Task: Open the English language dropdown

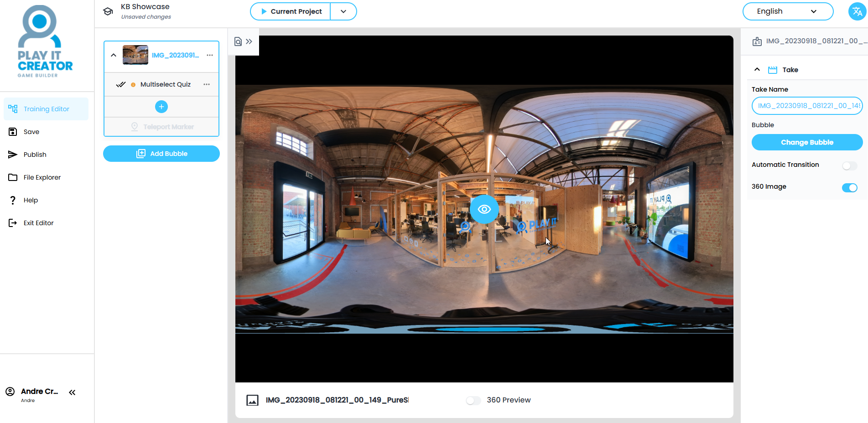Action: (787, 11)
